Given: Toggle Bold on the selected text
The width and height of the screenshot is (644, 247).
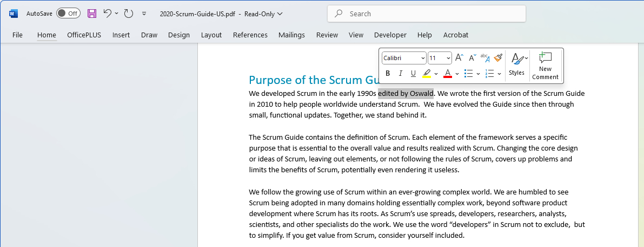Looking at the screenshot, I should click(388, 73).
